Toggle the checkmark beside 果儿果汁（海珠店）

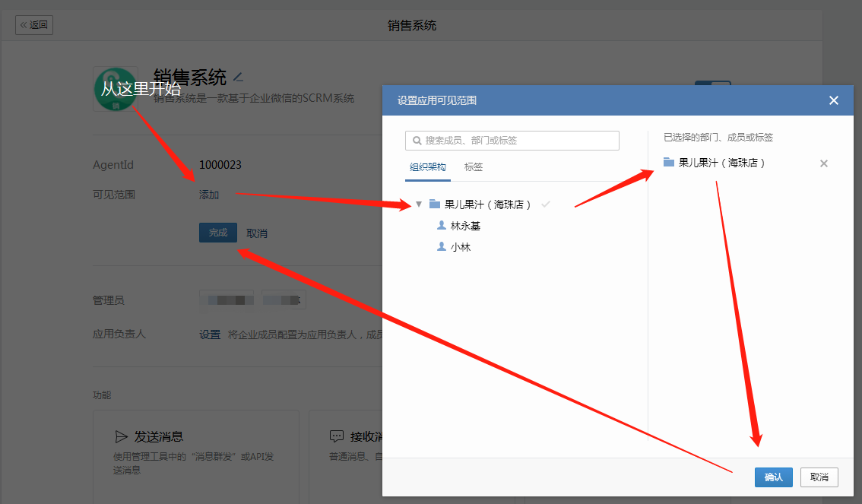(x=545, y=204)
